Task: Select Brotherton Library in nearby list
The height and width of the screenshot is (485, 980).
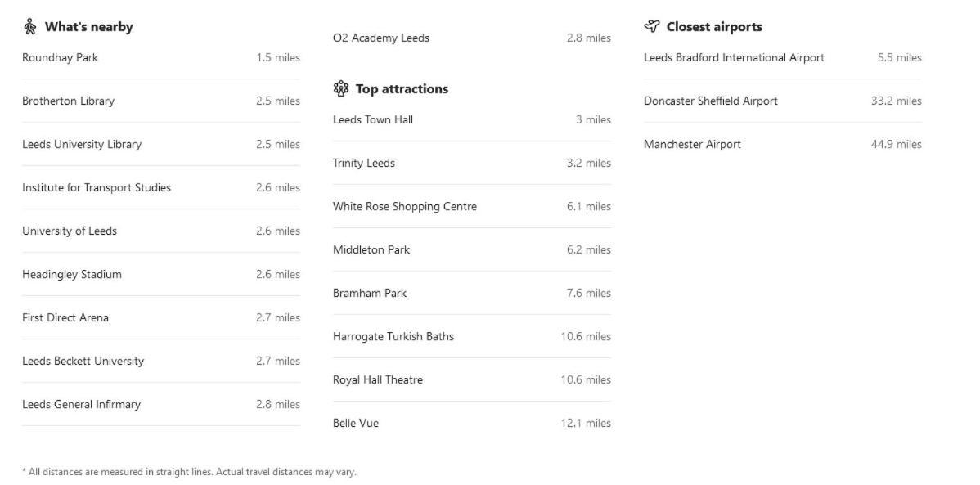Action: (x=160, y=101)
